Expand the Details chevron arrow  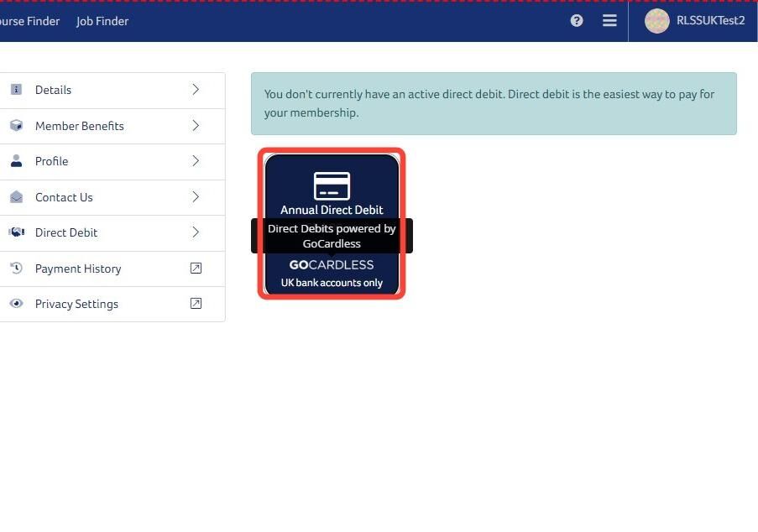[x=196, y=90]
